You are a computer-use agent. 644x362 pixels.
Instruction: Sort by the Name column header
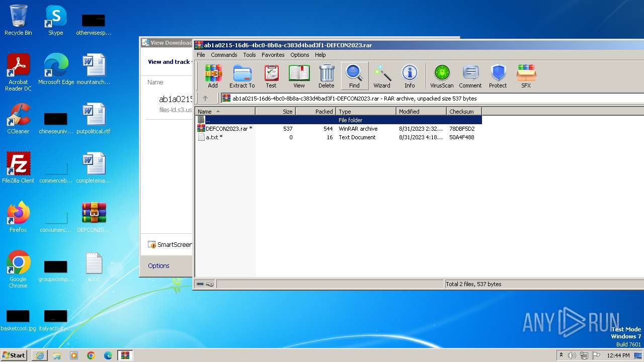(x=225, y=112)
